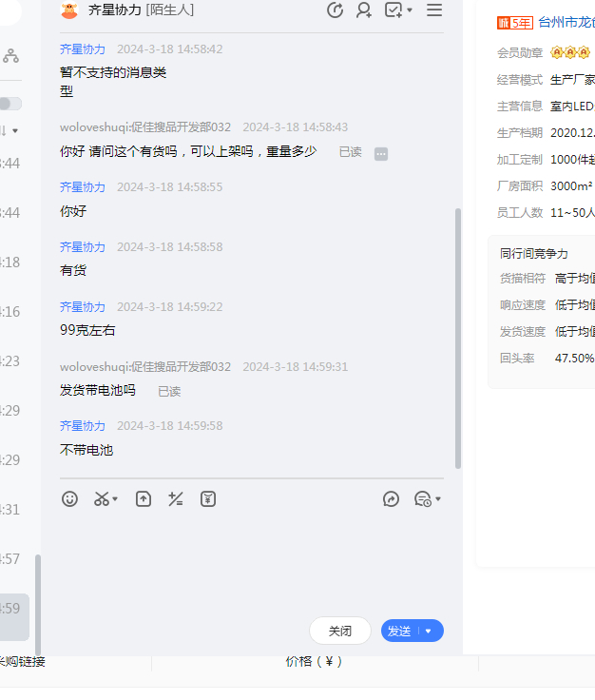Click the forward arrow bubble icon
The width and height of the screenshot is (595, 700).
click(391, 498)
